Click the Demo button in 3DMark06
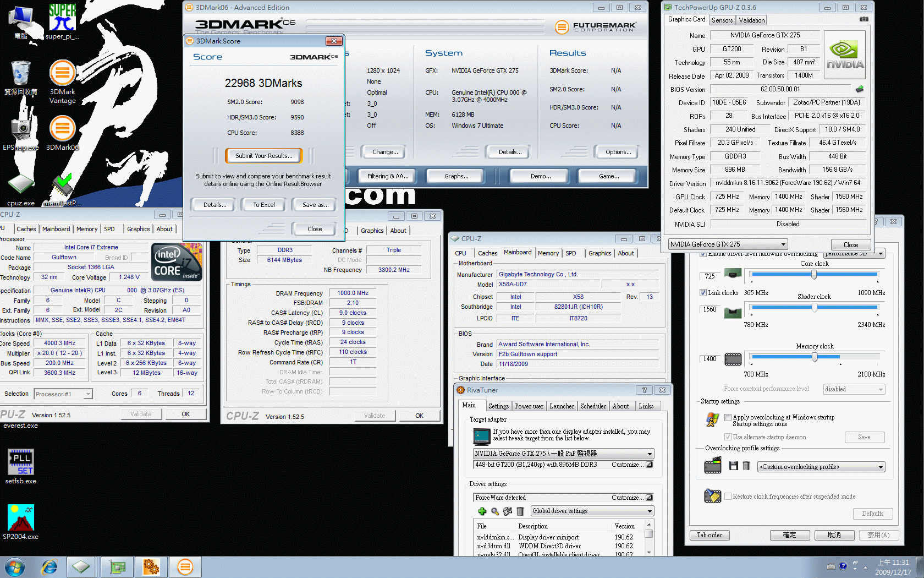This screenshot has width=924, height=578. (540, 176)
